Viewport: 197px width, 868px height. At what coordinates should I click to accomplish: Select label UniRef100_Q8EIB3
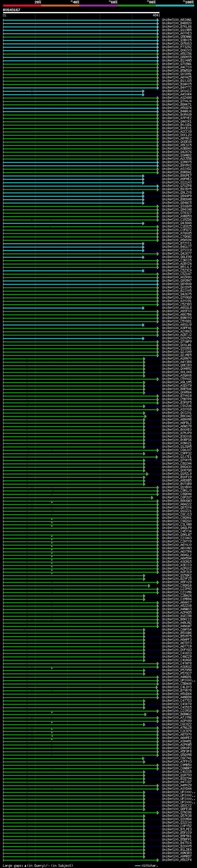pos(176,365)
